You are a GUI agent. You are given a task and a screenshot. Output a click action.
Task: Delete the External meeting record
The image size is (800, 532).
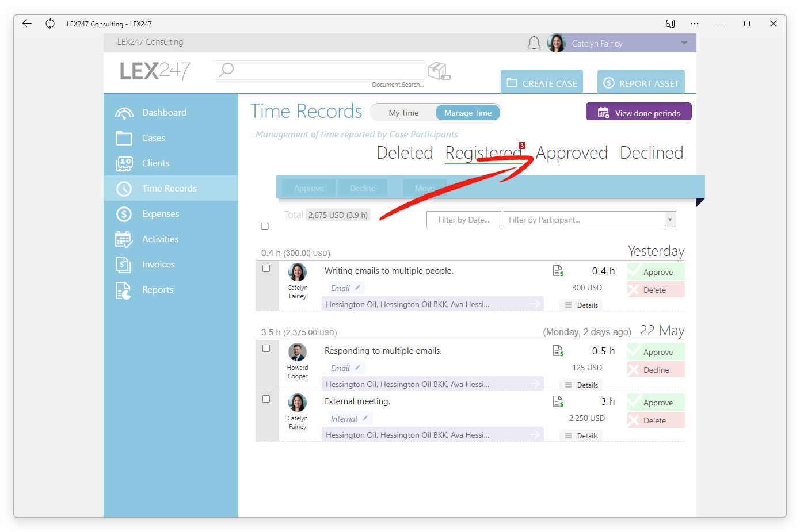coord(656,420)
